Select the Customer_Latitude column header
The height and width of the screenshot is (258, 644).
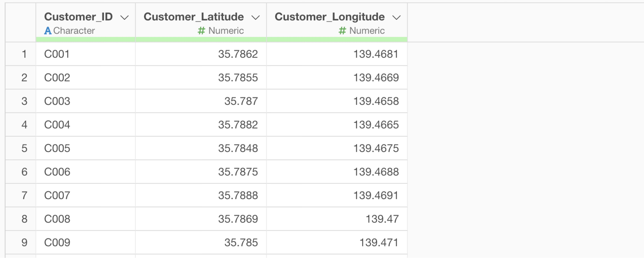coord(193,17)
